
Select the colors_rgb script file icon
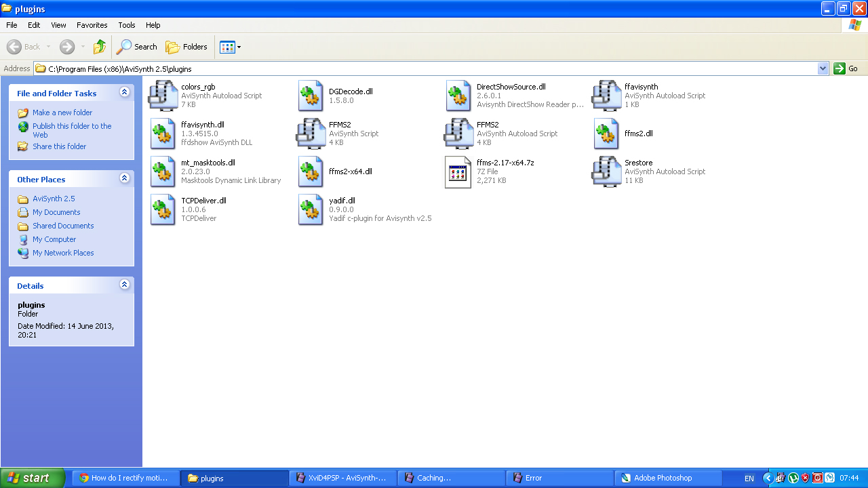point(163,96)
